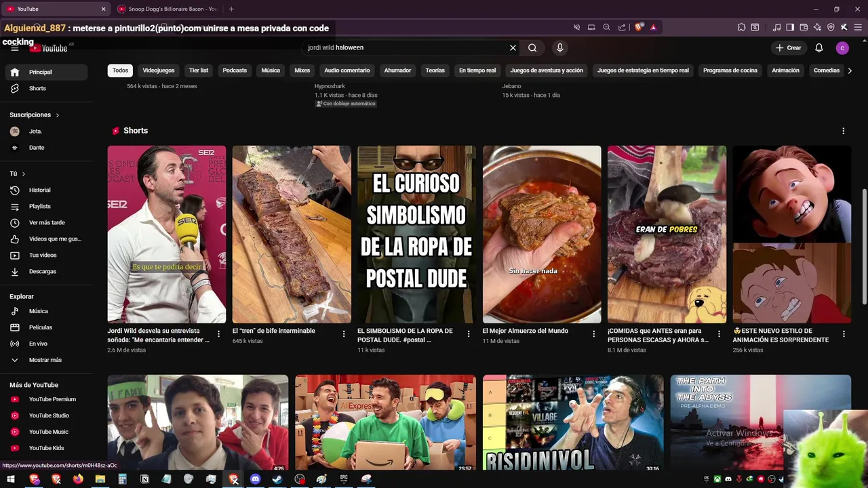868x488 pixels.
Task: Open Brave wallet icon
Action: tap(804, 27)
